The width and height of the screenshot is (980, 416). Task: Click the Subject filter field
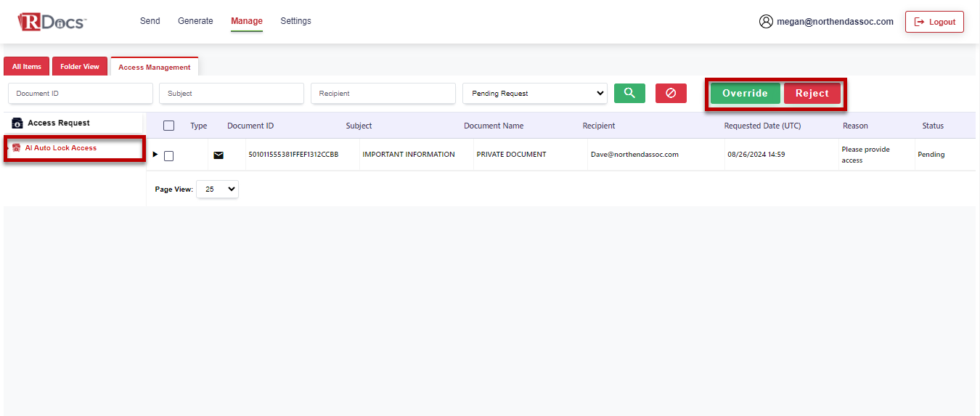(x=232, y=93)
